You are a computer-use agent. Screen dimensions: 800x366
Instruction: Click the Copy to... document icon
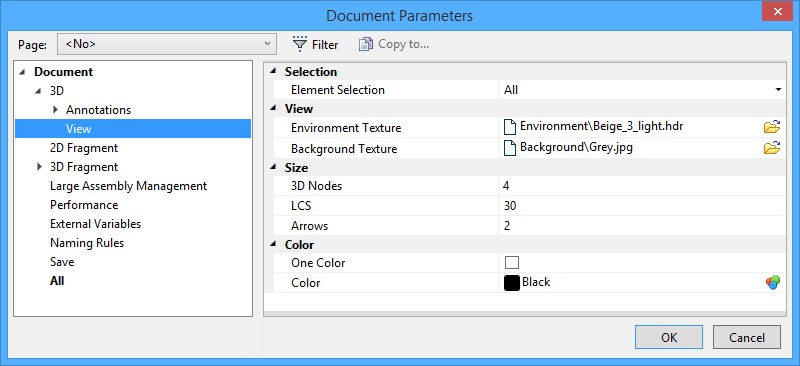pyautogui.click(x=365, y=44)
